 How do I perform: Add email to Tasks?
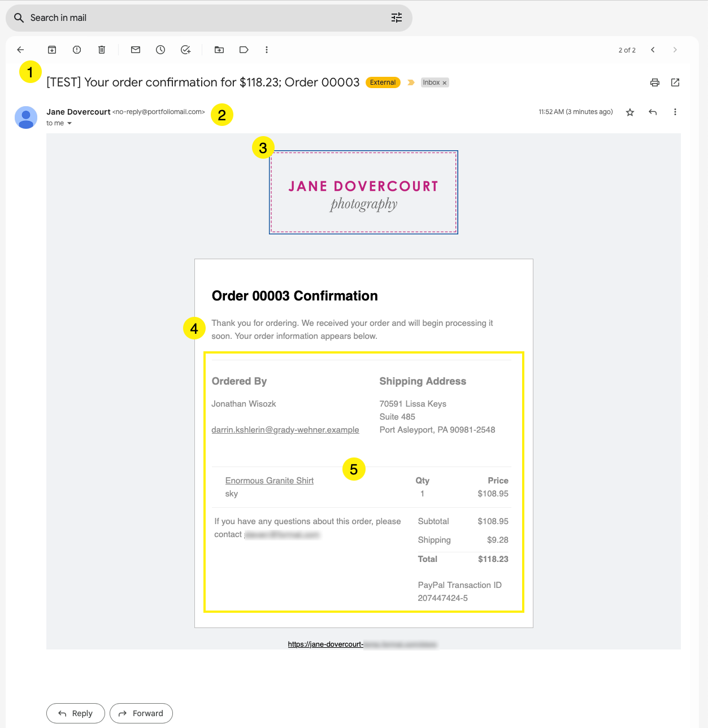tap(185, 50)
